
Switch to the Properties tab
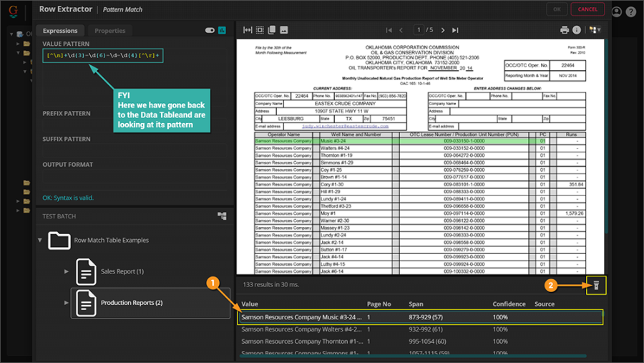(109, 31)
